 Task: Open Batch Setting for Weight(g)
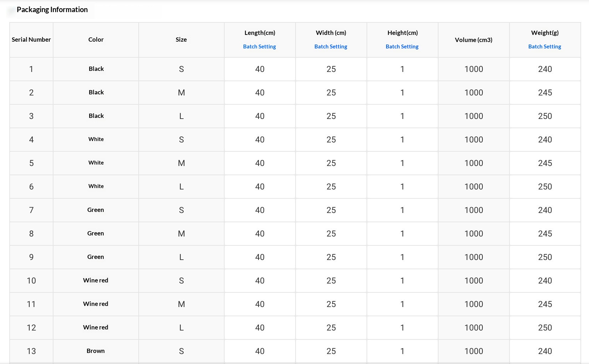coord(544,47)
